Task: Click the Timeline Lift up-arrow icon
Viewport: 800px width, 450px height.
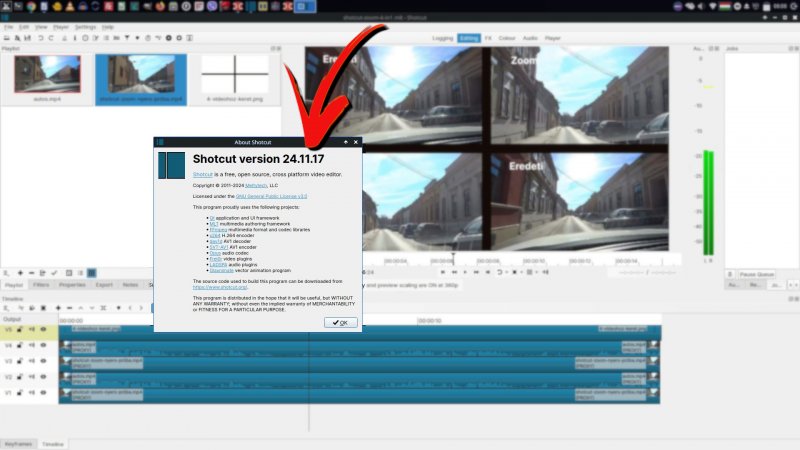Action: (x=81, y=308)
